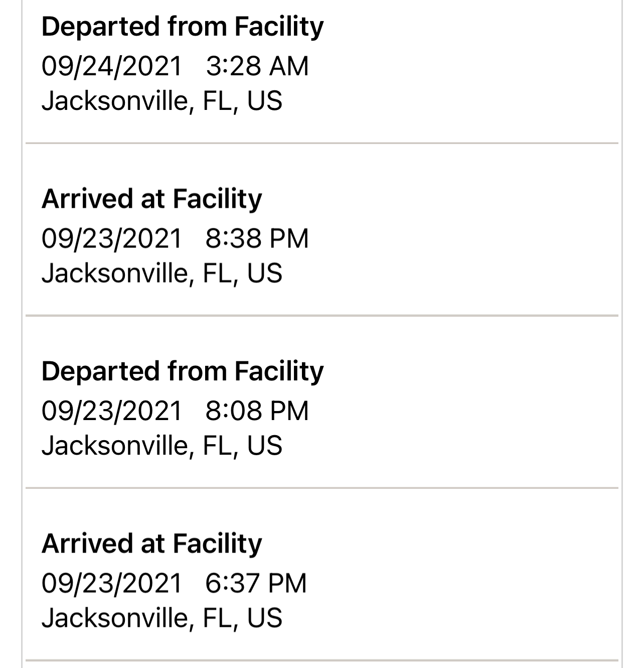Click the top "Departed from Facility" heading
The width and height of the screenshot is (644, 668).
(183, 27)
